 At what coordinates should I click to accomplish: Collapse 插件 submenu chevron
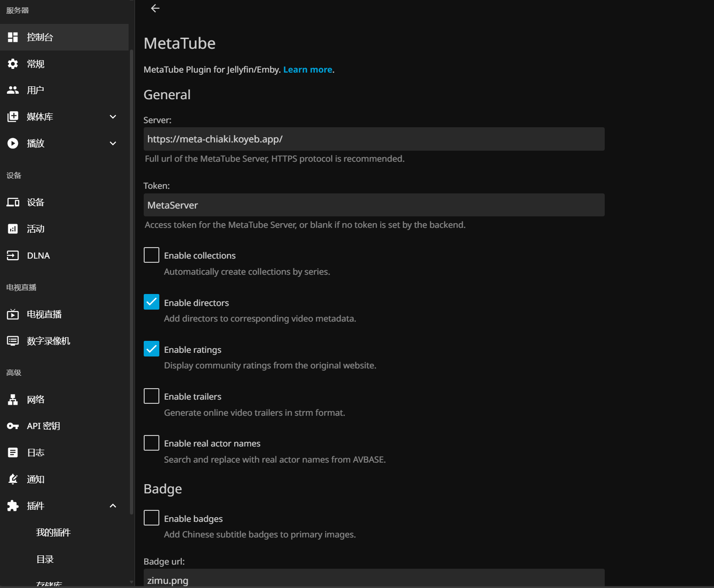(x=113, y=506)
